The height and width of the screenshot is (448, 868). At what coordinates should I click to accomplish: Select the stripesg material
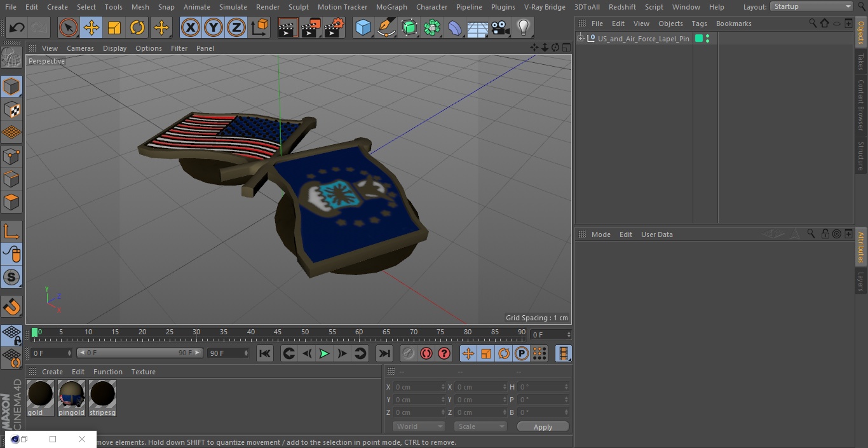[x=102, y=398]
